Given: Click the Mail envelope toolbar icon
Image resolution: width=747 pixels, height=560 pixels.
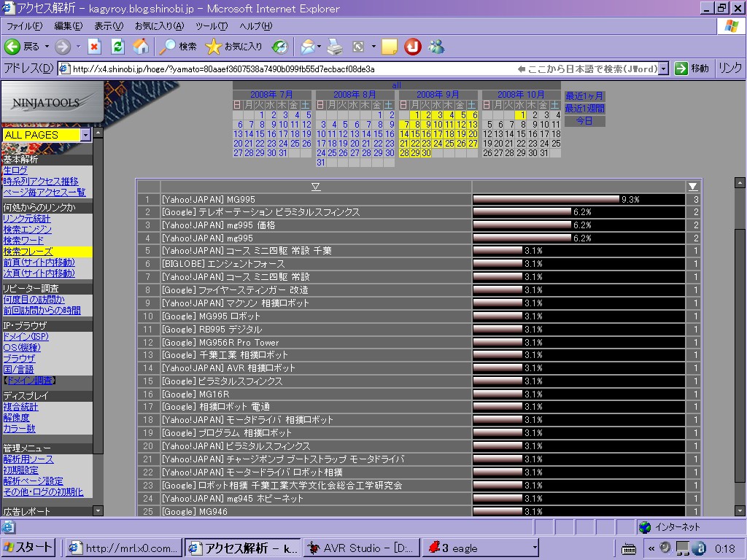Looking at the screenshot, I should [308, 46].
